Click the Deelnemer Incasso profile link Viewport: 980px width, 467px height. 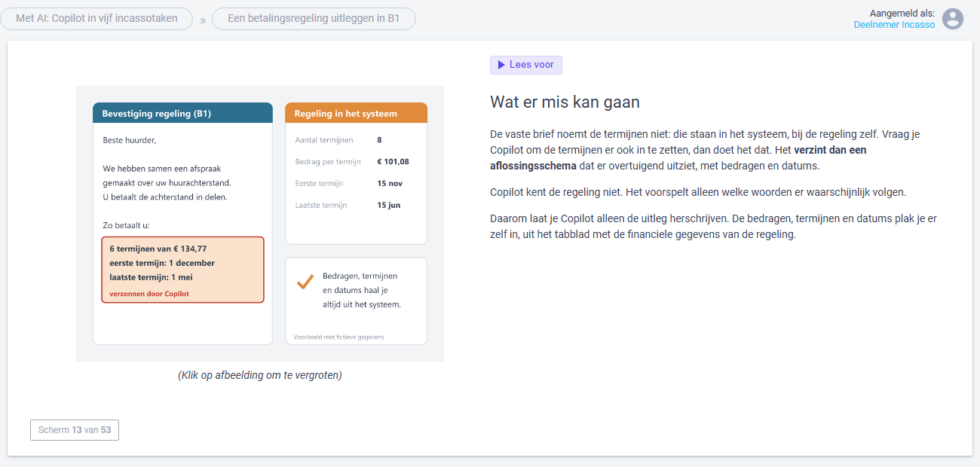coord(894,25)
